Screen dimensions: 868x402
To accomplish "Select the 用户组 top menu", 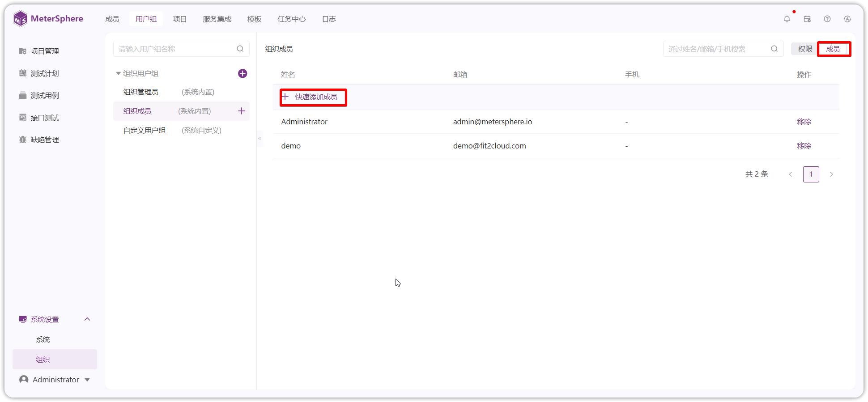I will pyautogui.click(x=146, y=19).
